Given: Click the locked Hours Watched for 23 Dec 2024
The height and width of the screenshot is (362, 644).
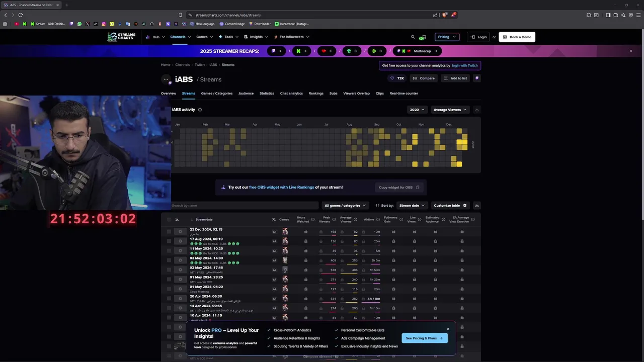Looking at the screenshot, I should pyautogui.click(x=305, y=232).
